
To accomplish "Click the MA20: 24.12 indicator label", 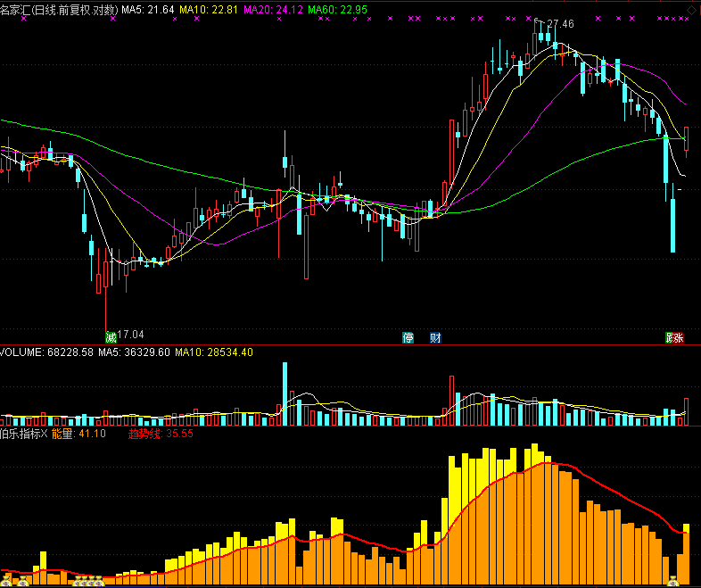I will pyautogui.click(x=273, y=10).
